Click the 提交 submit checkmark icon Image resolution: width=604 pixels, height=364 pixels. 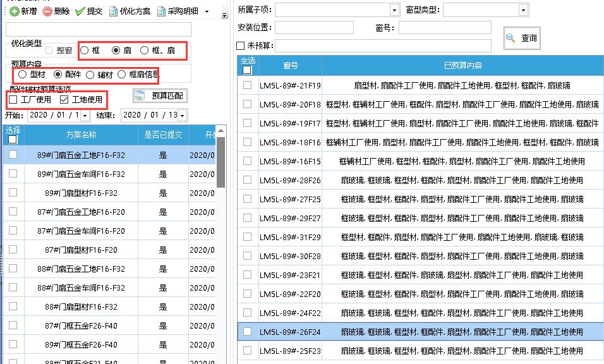80,11
